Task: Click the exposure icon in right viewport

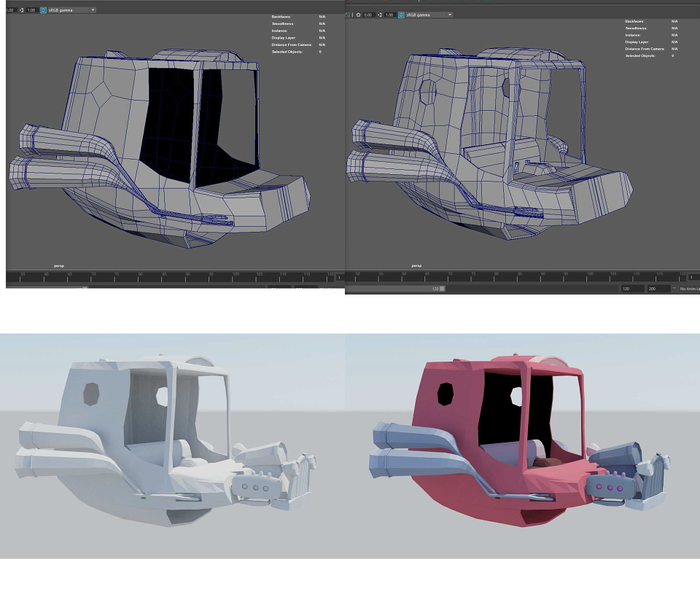Action: coord(358,15)
